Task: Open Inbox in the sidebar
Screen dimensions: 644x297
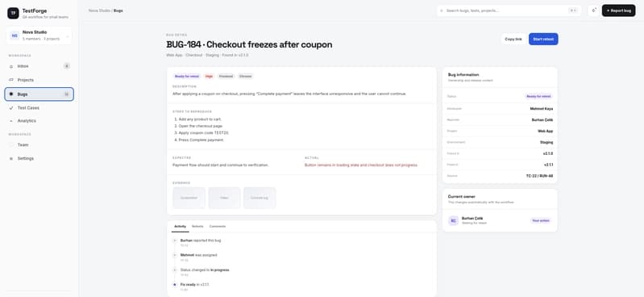Action: point(39,66)
